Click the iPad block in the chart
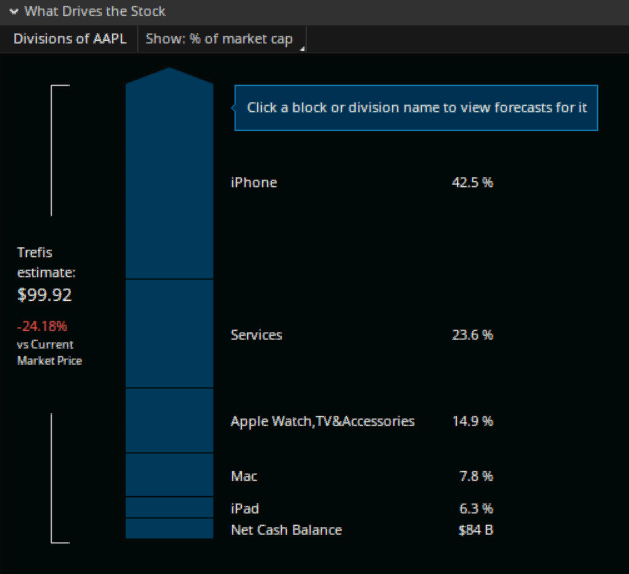 169,507
